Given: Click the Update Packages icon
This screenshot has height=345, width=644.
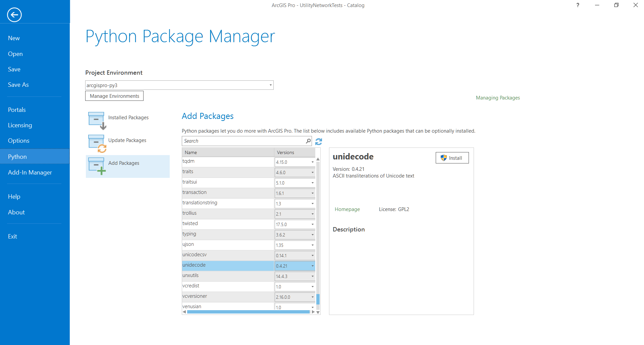Looking at the screenshot, I should pyautogui.click(x=97, y=143).
